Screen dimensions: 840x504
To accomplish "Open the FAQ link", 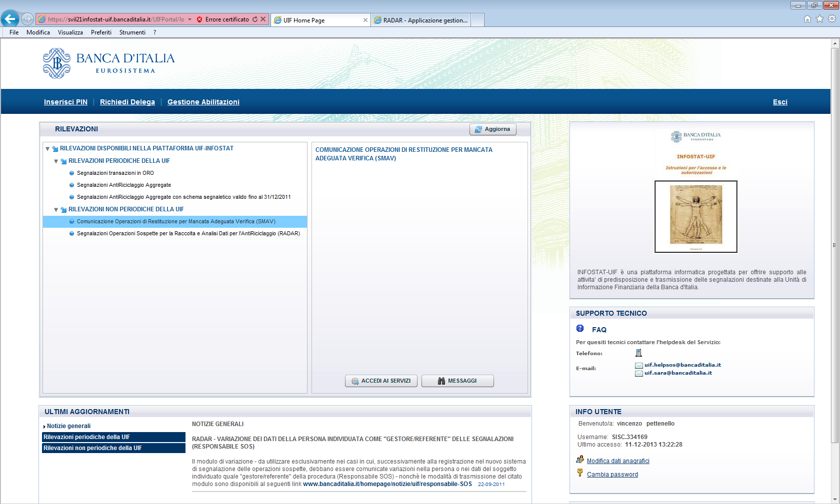I will pos(599,330).
